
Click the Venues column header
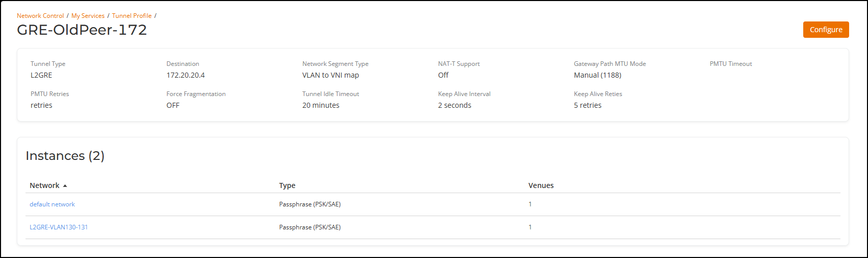click(x=541, y=185)
